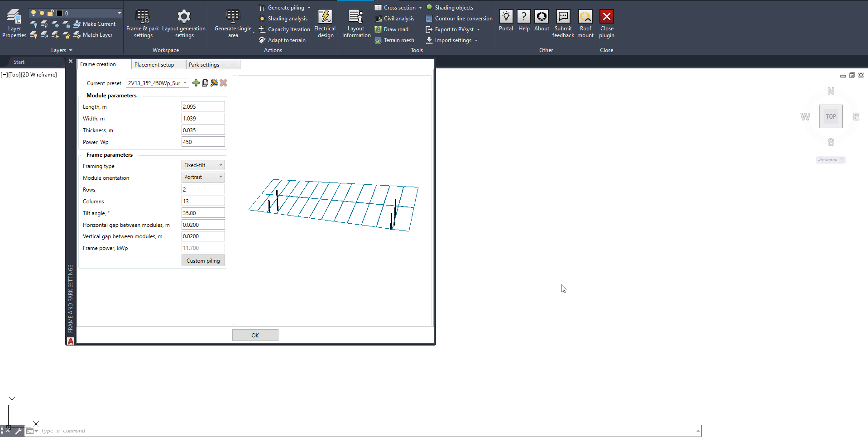
Task: Open Electrical design tool
Action: [x=325, y=24]
